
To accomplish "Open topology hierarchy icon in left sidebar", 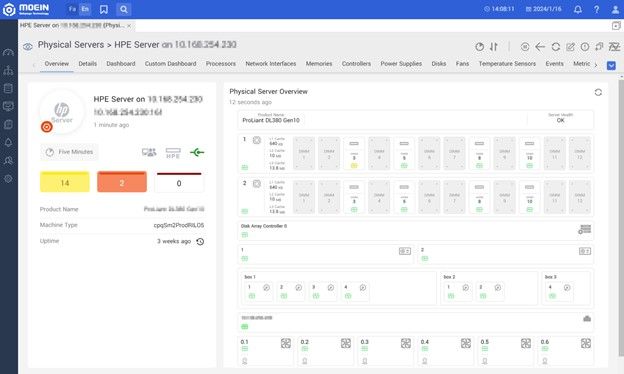I will pos(8,71).
